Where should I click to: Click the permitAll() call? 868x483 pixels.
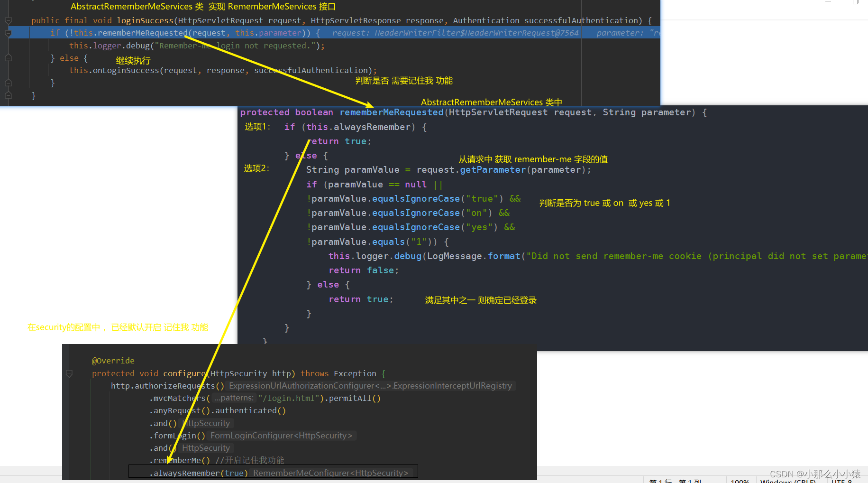tap(355, 398)
